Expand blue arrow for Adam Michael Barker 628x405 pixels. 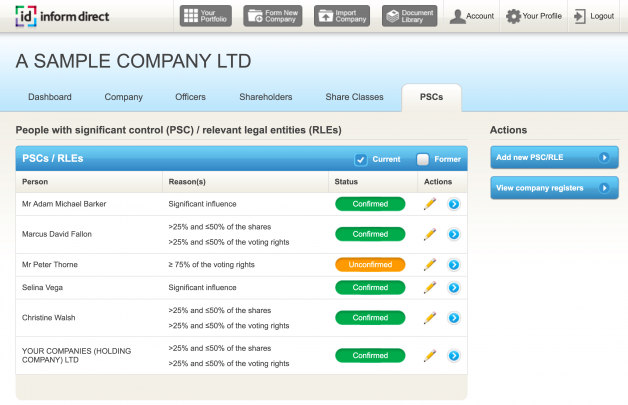pyautogui.click(x=453, y=204)
